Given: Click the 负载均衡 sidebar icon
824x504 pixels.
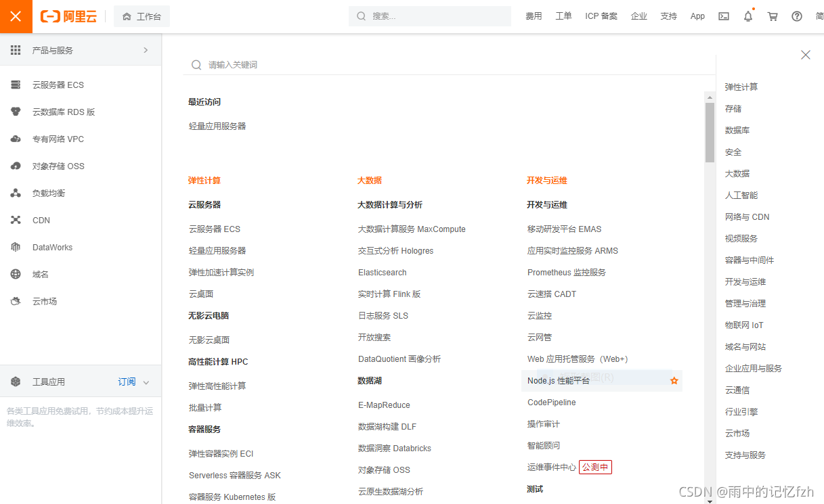Looking at the screenshot, I should (x=16, y=193).
